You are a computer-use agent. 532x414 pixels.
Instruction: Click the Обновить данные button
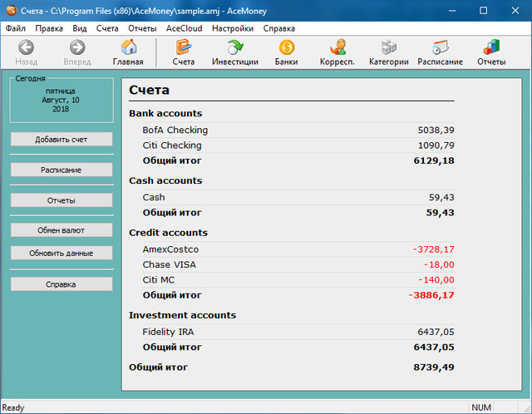pyautogui.click(x=61, y=253)
